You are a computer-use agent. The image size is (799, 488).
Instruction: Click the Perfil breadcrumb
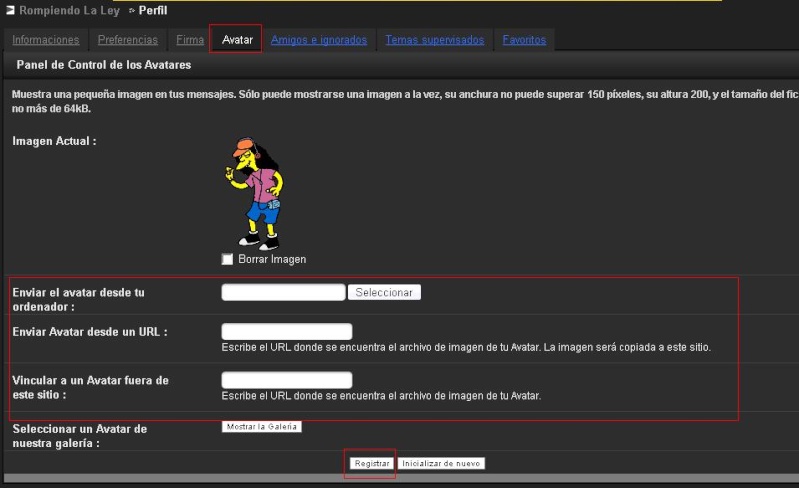pos(153,11)
